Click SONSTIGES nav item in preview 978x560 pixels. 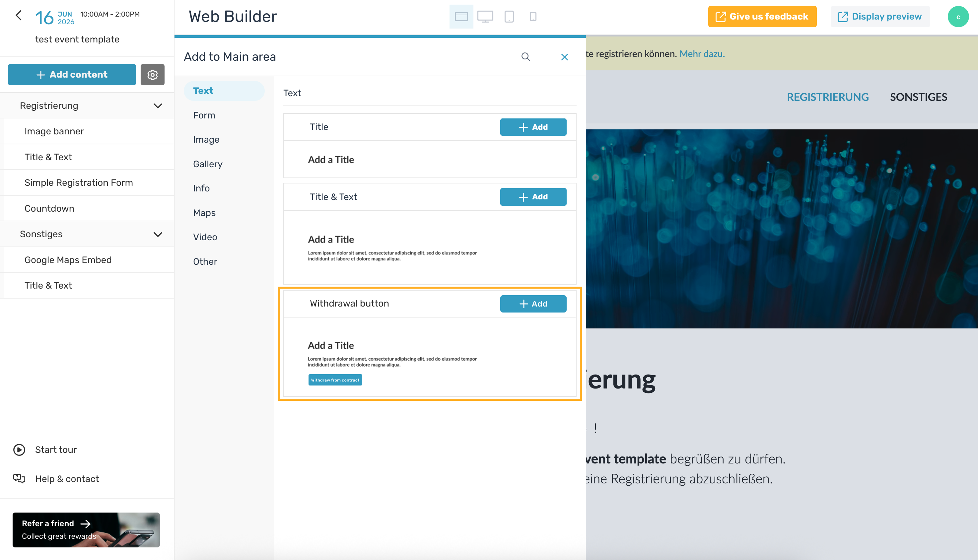pyautogui.click(x=918, y=97)
